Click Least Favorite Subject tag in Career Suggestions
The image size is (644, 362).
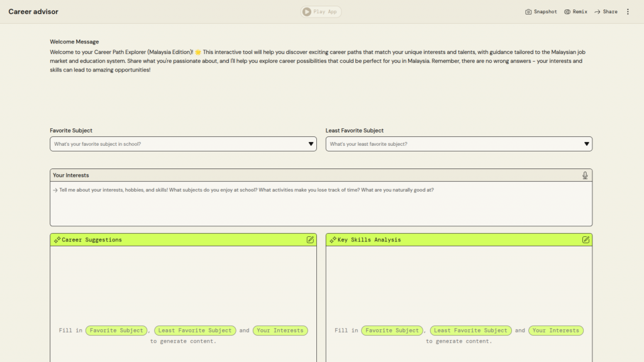[195, 331]
